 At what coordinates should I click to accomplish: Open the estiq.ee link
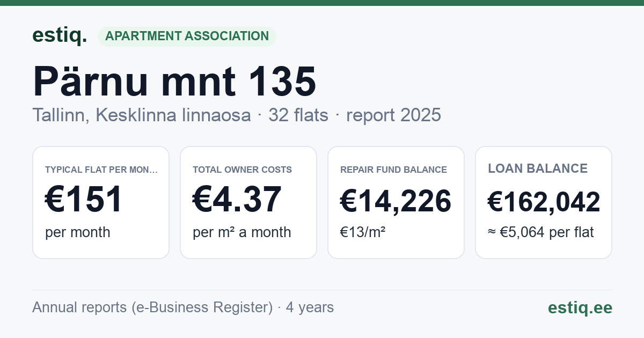pyautogui.click(x=580, y=307)
